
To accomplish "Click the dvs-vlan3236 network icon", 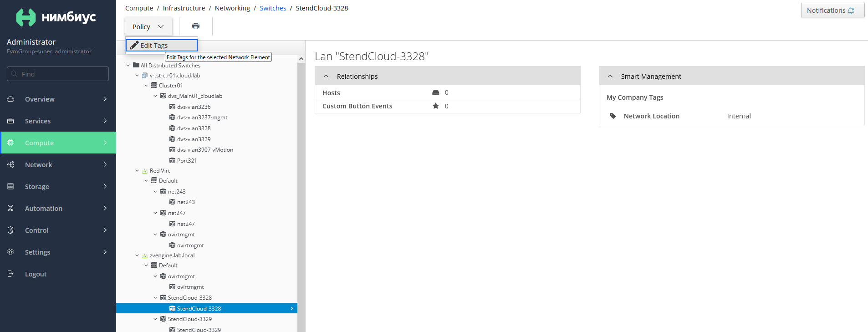I will (172, 107).
